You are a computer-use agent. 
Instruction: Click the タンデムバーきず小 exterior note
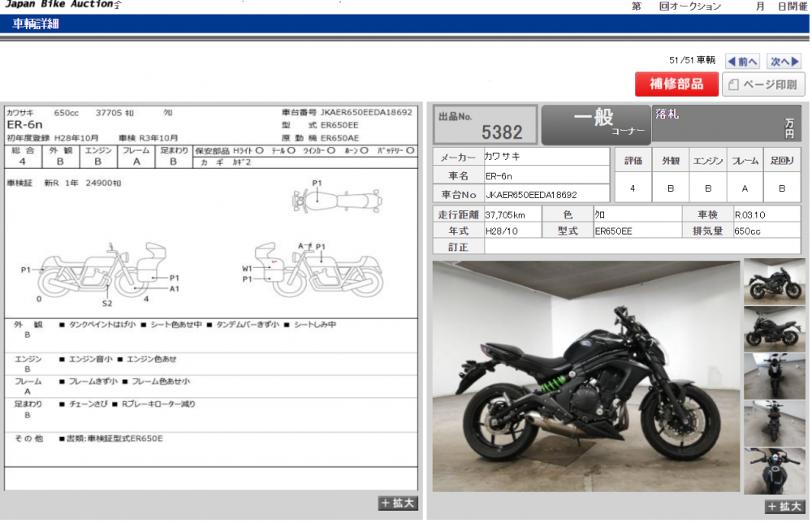(248, 325)
